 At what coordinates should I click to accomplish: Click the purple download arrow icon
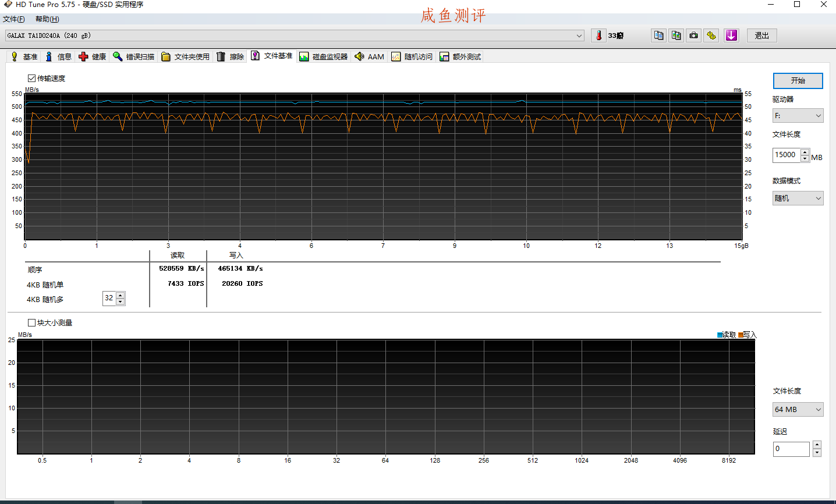(731, 36)
